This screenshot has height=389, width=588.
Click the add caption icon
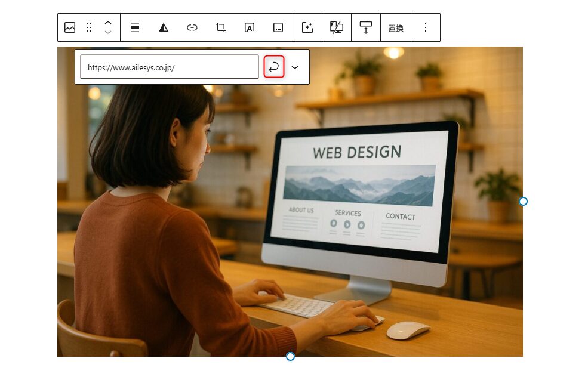(x=278, y=27)
